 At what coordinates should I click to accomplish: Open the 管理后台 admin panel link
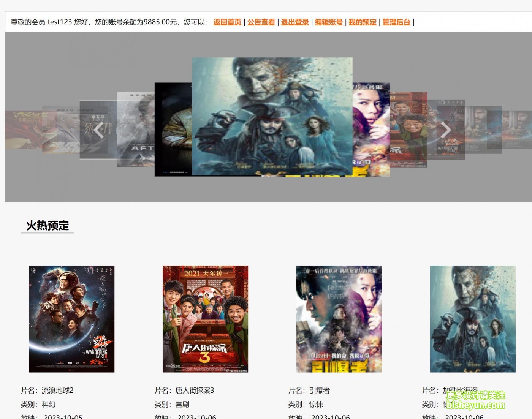click(396, 22)
